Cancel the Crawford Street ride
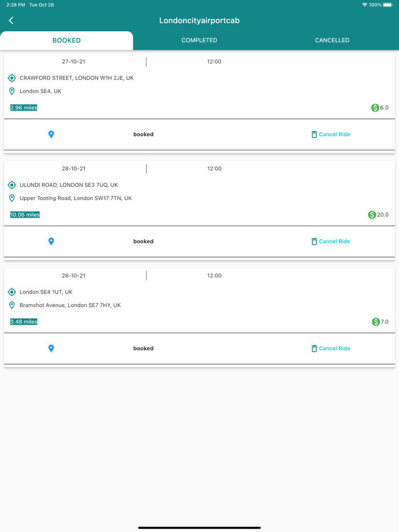This screenshot has height=532, width=399. tap(330, 134)
